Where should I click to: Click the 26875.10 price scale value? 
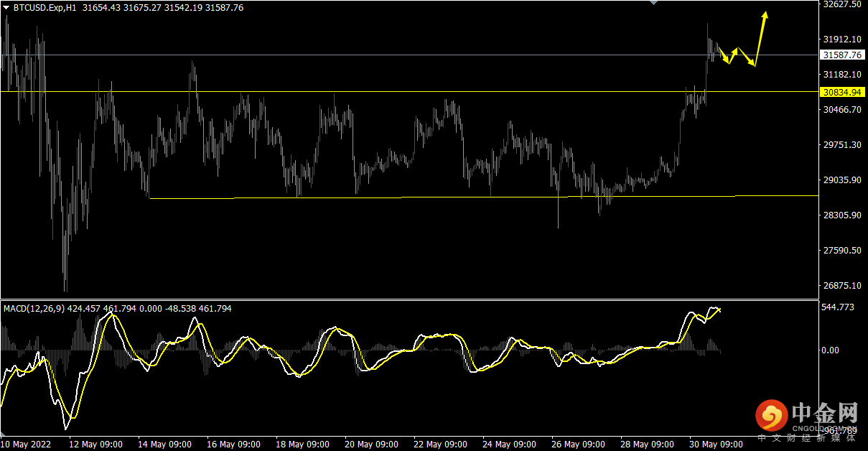tap(843, 285)
